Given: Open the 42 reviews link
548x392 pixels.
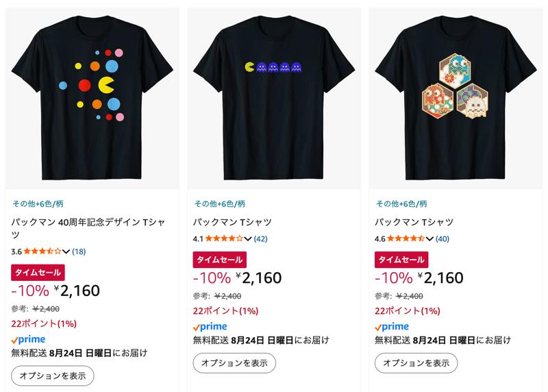Looking at the screenshot, I should click(260, 239).
